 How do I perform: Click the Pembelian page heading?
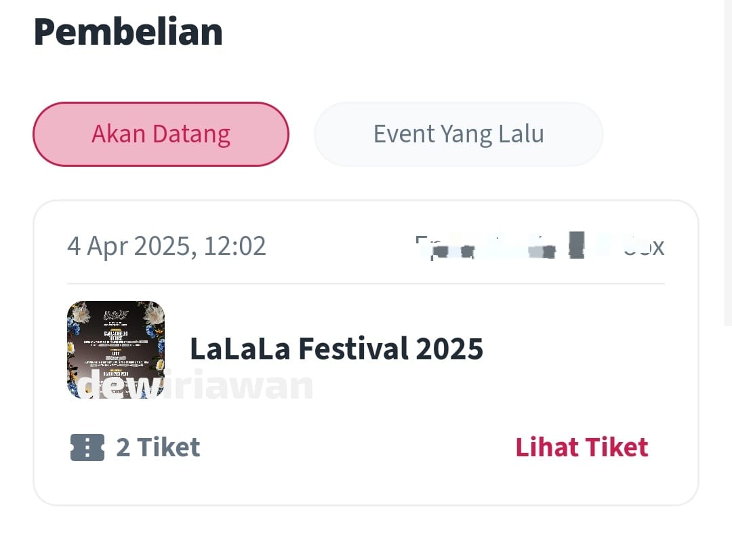pyautogui.click(x=128, y=32)
